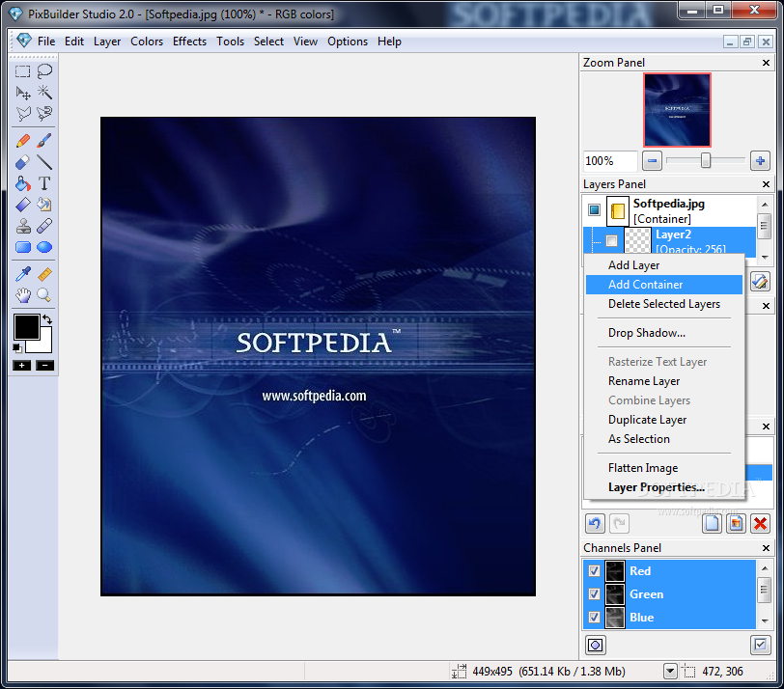The image size is (784, 689).
Task: Select the Magic Wand tool
Action: click(44, 93)
